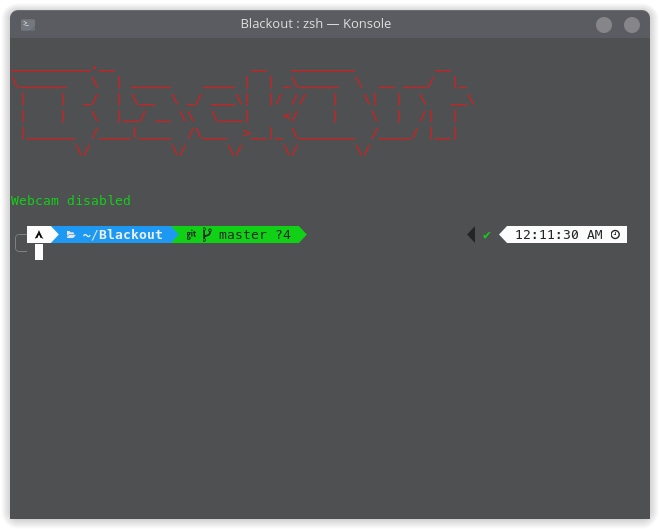Click the clock icon after the time
Image resolution: width=660 pixels, height=529 pixels.
pos(615,234)
